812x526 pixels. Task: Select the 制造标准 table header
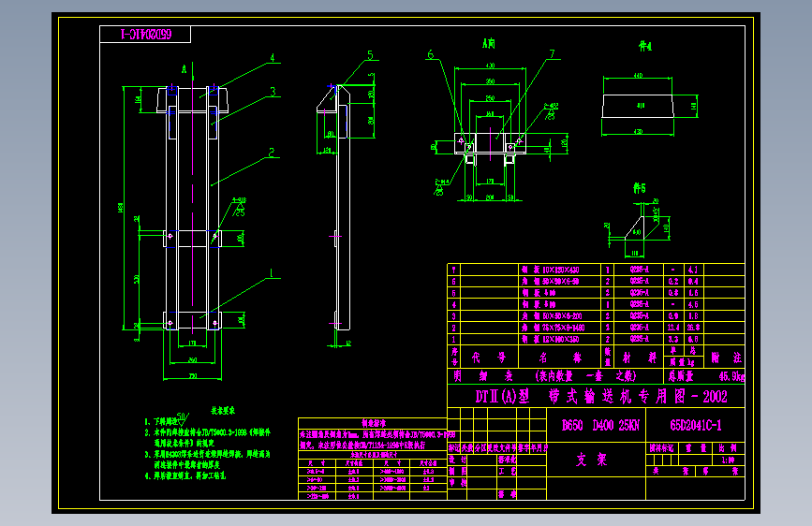(374, 423)
